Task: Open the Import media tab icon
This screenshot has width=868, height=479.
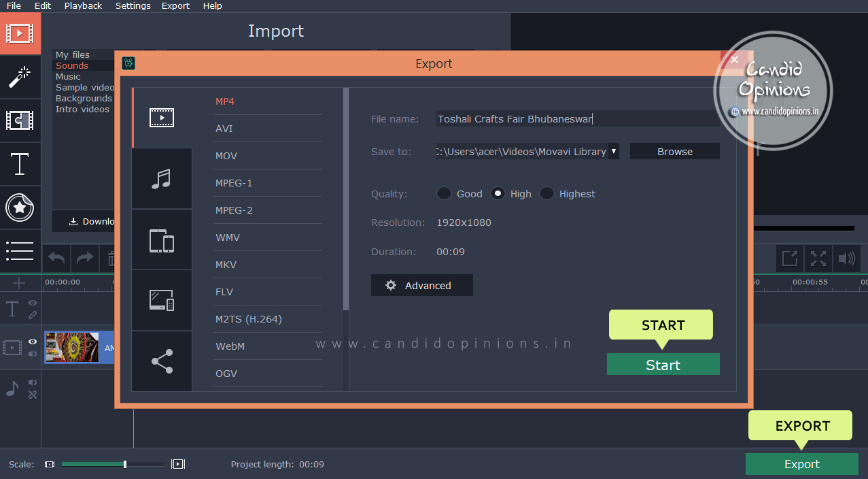Action: coord(20,33)
